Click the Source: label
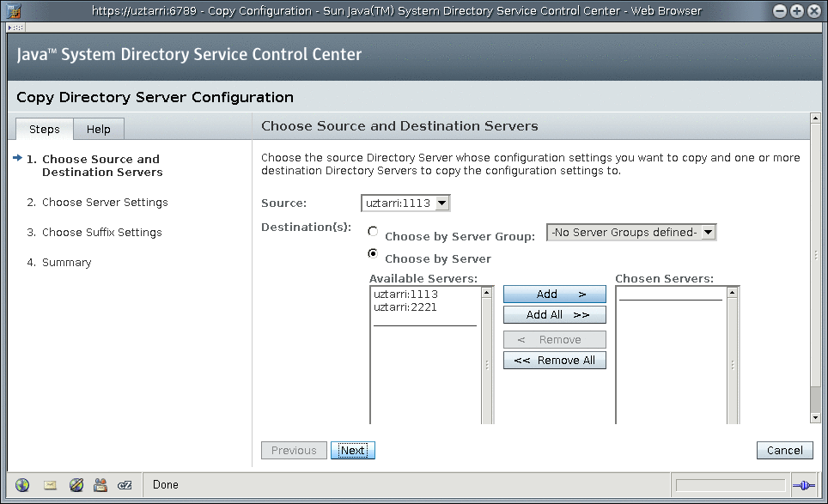This screenshot has width=828, height=504. 283,203
